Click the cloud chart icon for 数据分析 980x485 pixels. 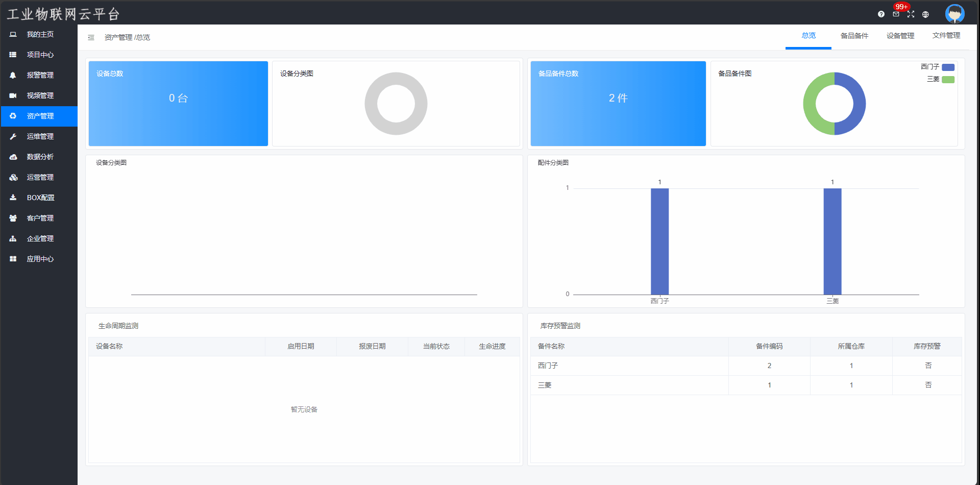pos(13,157)
